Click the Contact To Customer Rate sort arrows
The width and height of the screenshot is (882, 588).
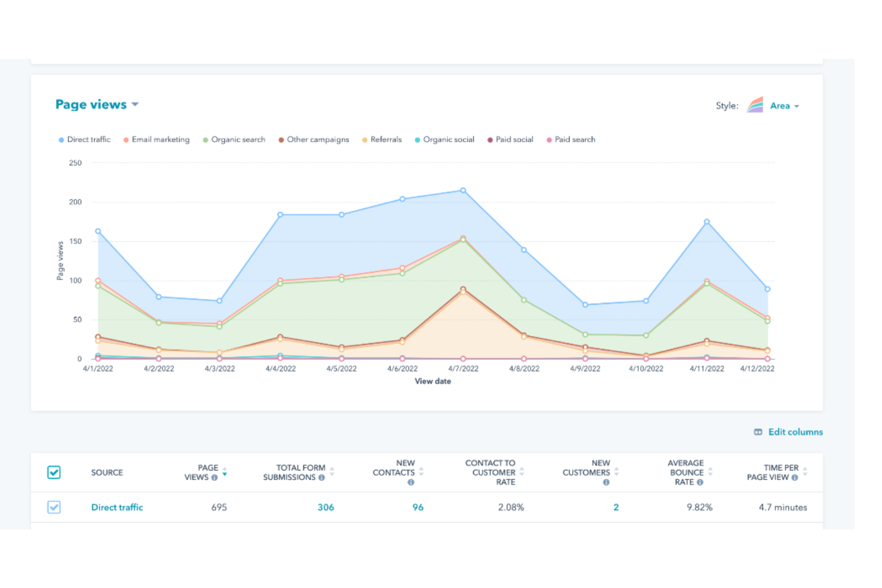523,472
